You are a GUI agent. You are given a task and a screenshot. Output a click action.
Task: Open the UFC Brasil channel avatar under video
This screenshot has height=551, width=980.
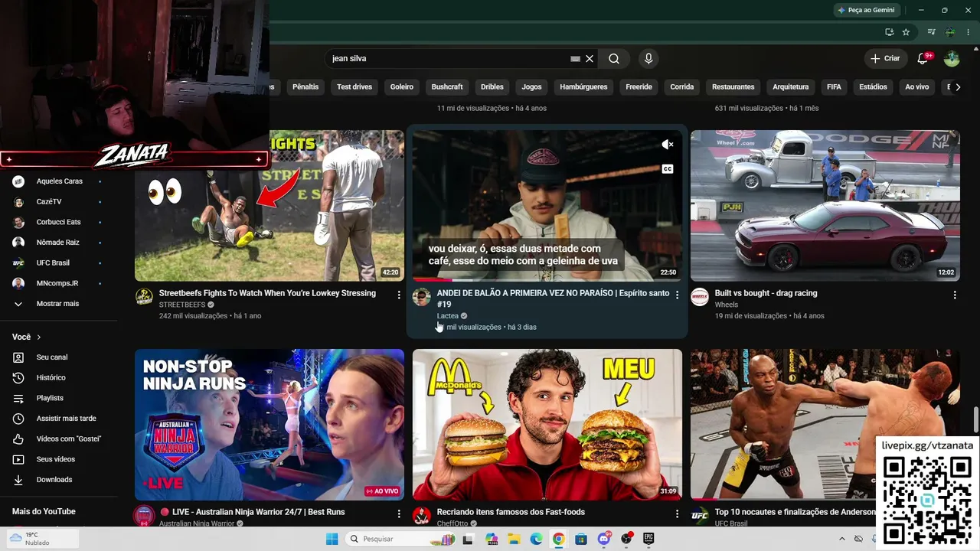click(x=700, y=516)
